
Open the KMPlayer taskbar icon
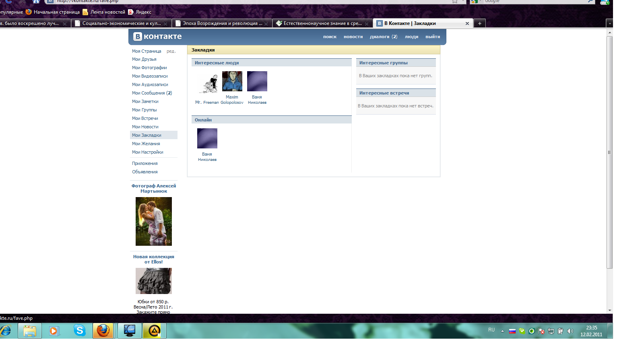click(130, 331)
